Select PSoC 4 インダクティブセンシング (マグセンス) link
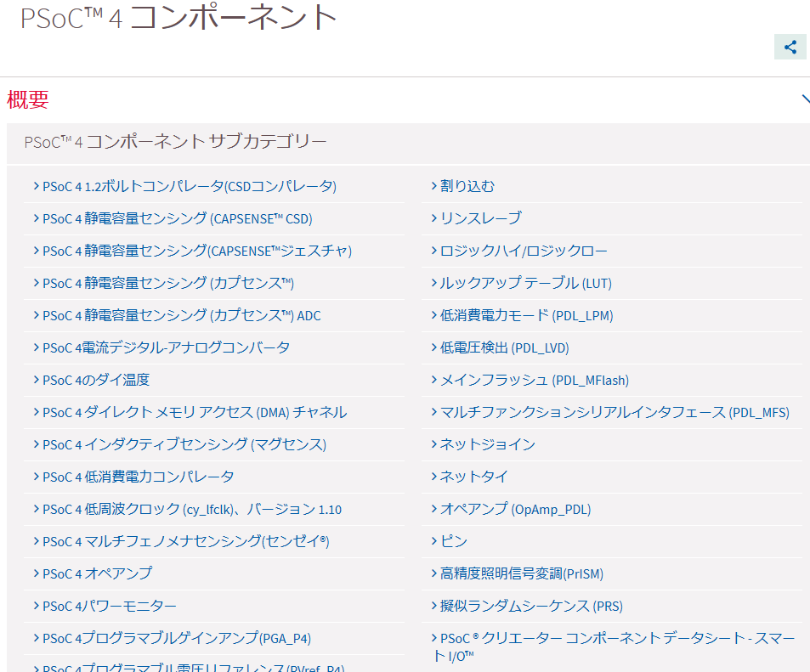 pos(184,444)
